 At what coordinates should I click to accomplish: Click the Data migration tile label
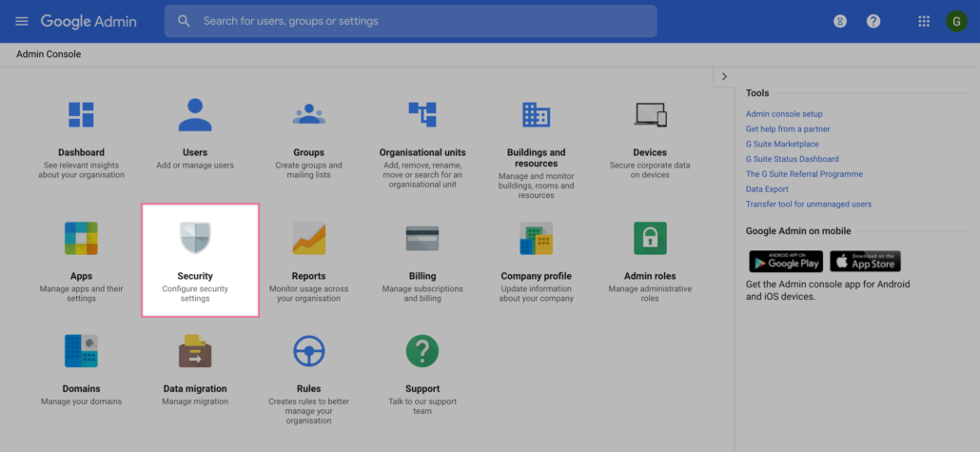pos(195,388)
